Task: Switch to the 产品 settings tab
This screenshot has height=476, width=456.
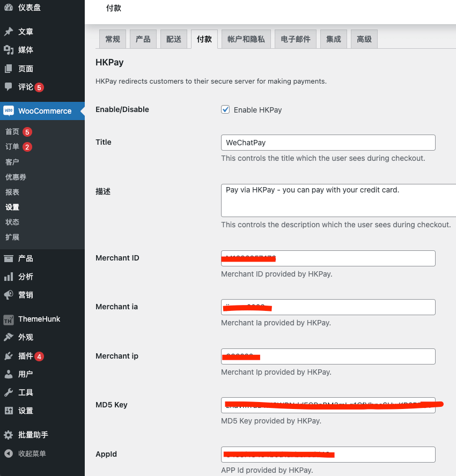Action: coord(143,39)
